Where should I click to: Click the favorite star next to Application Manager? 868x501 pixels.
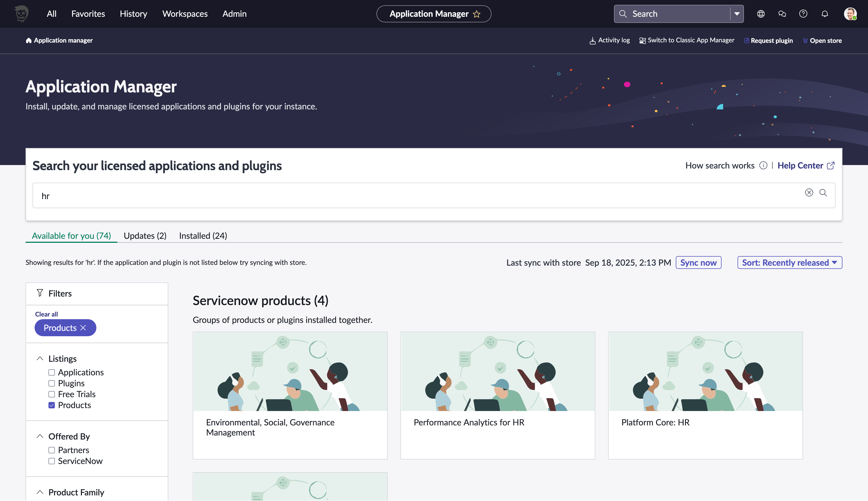[x=476, y=14]
